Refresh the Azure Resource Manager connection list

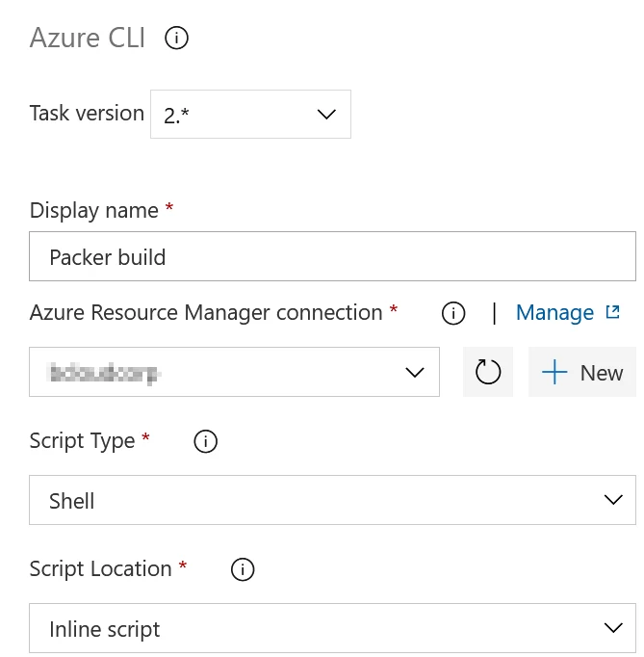coord(488,372)
